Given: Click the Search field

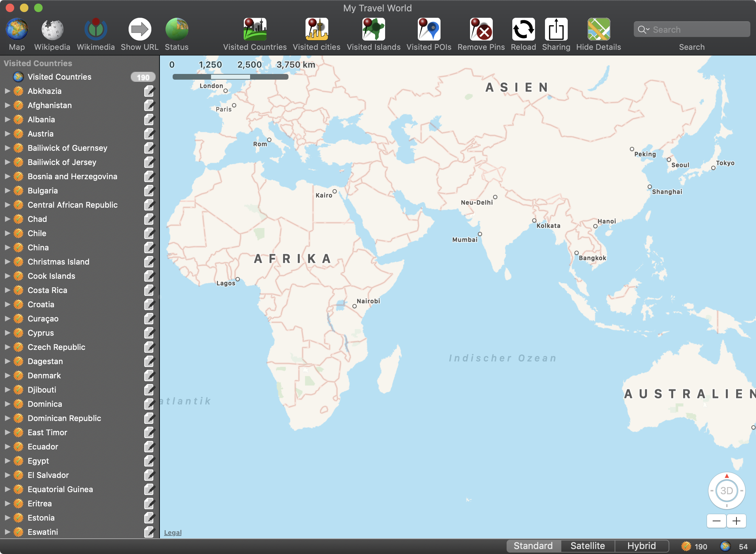Looking at the screenshot, I should coord(692,30).
